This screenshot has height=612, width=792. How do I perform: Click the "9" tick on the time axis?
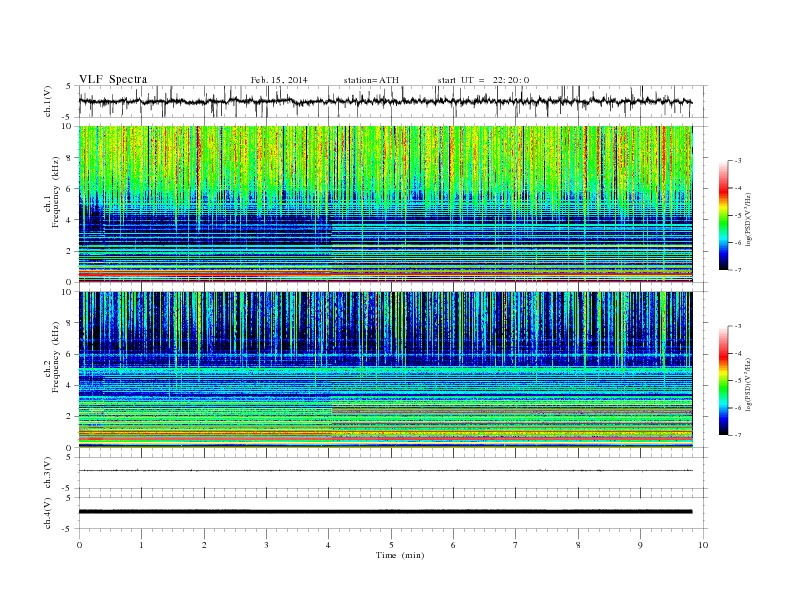click(x=640, y=545)
